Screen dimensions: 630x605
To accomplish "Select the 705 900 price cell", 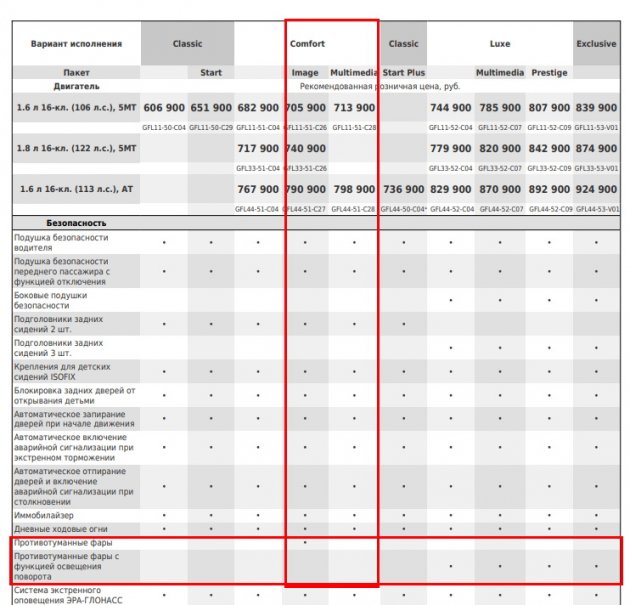I will coord(306,107).
